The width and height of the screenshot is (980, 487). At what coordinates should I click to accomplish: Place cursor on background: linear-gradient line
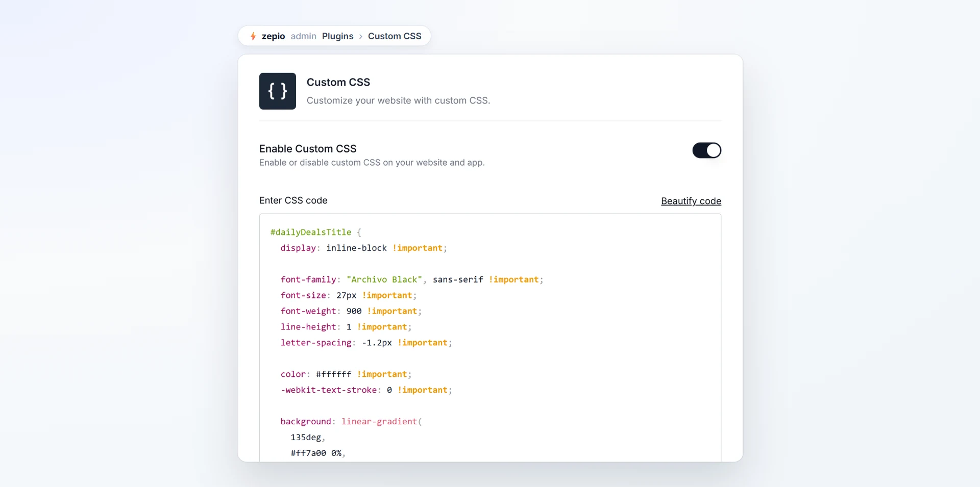[351, 421]
